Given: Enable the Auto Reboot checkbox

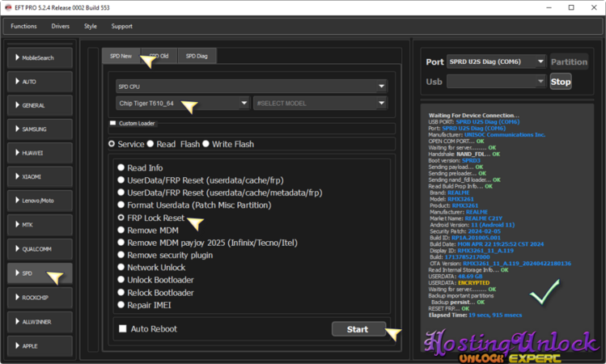Looking at the screenshot, I should [123, 329].
